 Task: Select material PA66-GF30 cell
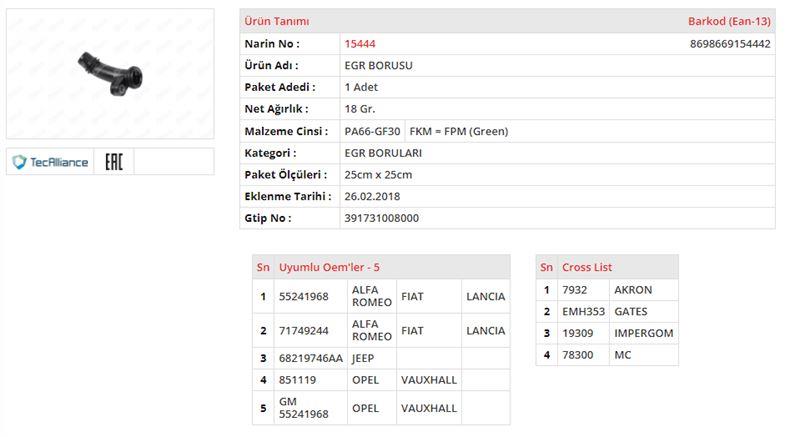372,132
